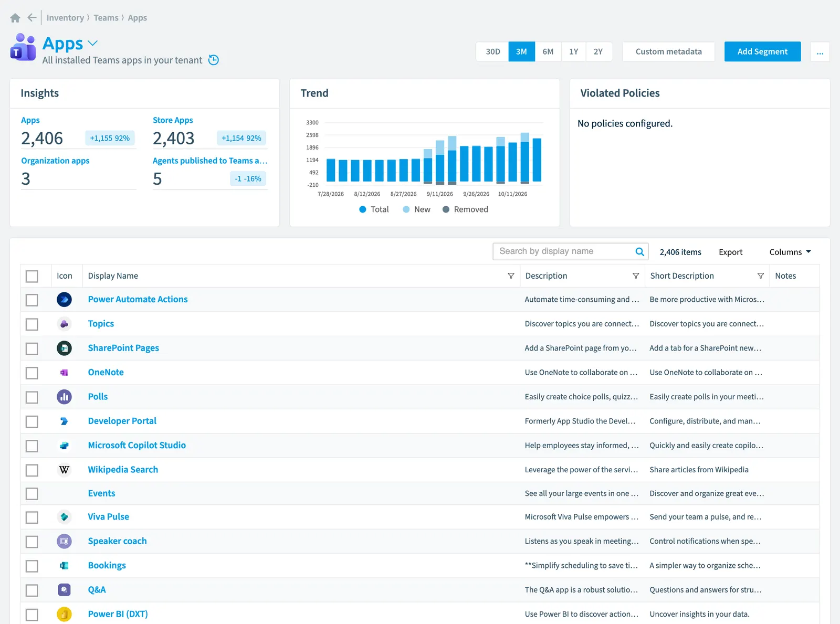Viewport: 840px width, 624px height.
Task: Select the 2Y time range
Action: click(598, 52)
